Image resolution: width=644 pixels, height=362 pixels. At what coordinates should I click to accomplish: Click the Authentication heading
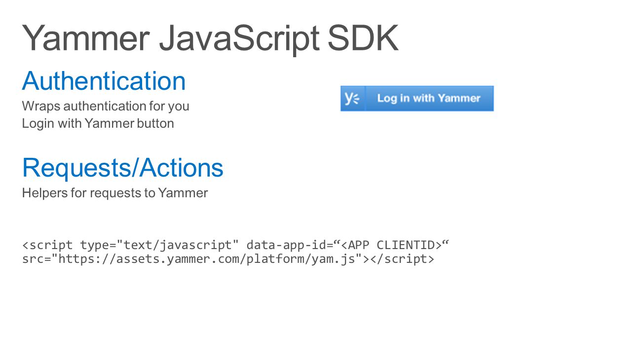coord(104,81)
